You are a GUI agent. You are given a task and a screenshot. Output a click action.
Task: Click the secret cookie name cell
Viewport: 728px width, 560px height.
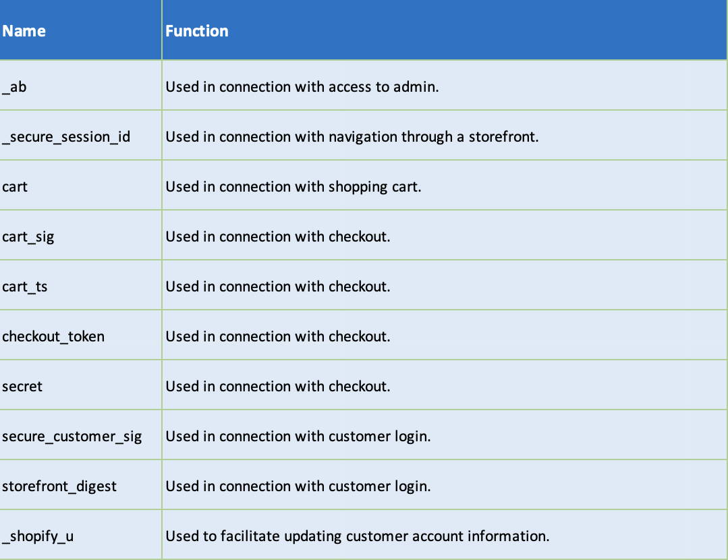pyautogui.click(x=22, y=387)
